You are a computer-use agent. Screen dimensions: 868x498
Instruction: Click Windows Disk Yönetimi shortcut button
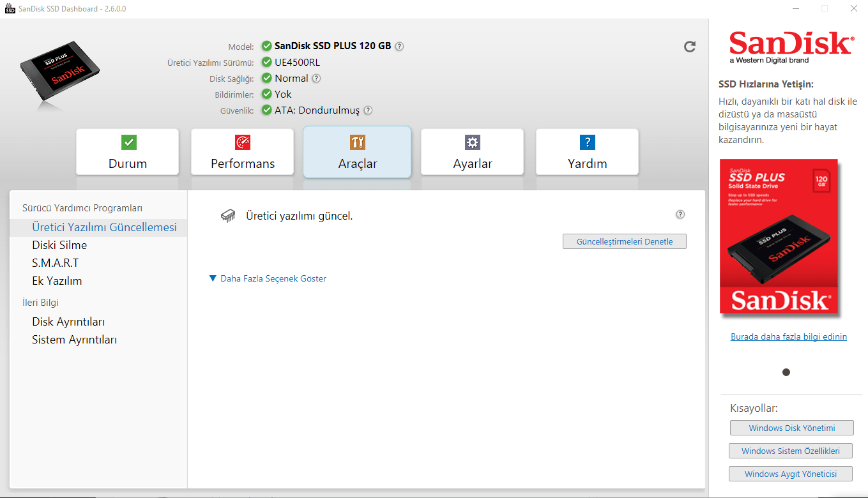click(x=792, y=428)
